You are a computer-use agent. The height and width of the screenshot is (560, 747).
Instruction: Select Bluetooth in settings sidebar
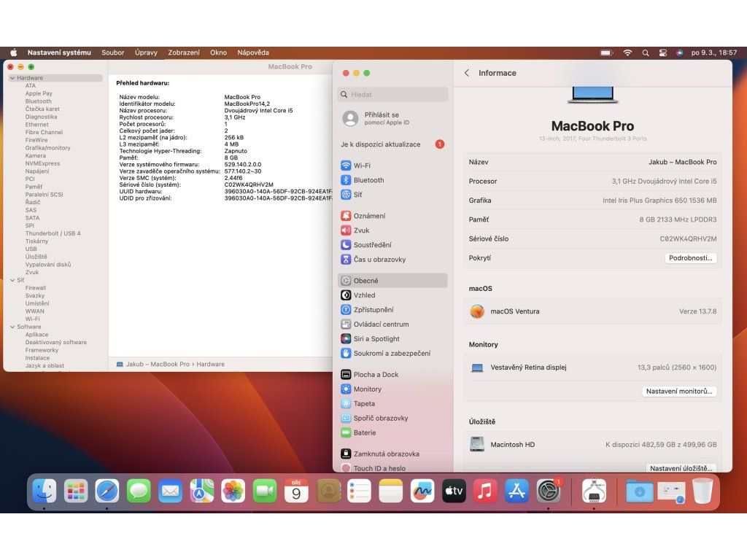(x=368, y=180)
